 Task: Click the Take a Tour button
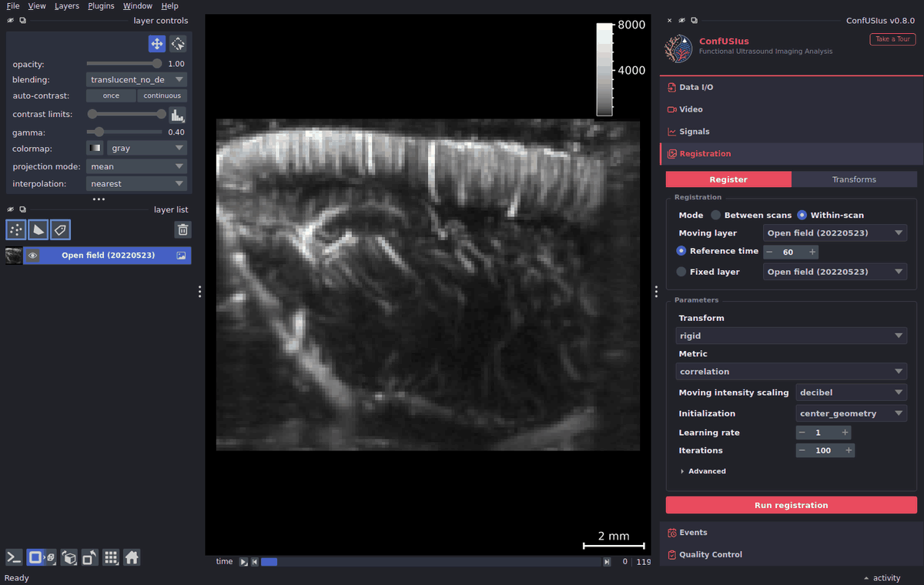click(892, 39)
